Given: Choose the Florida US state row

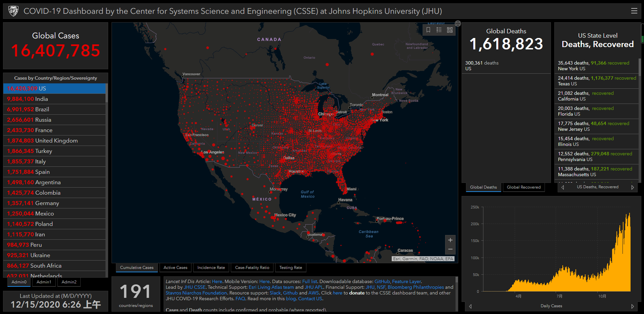Looking at the screenshot, I should (x=596, y=111).
